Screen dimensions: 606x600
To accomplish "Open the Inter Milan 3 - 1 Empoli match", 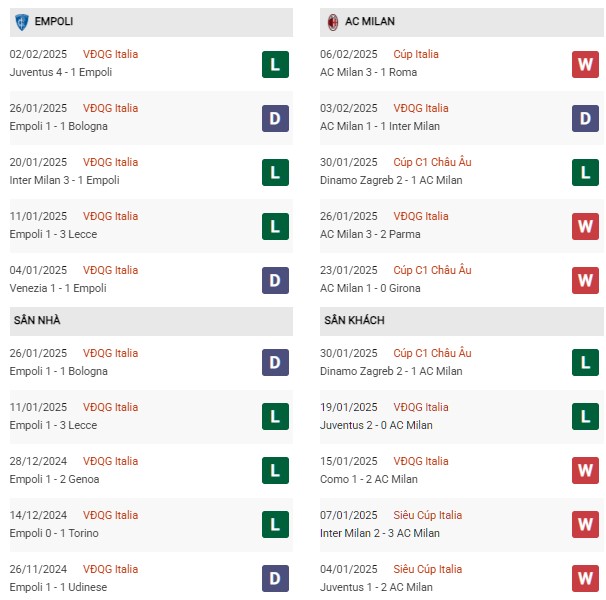I will tap(65, 180).
